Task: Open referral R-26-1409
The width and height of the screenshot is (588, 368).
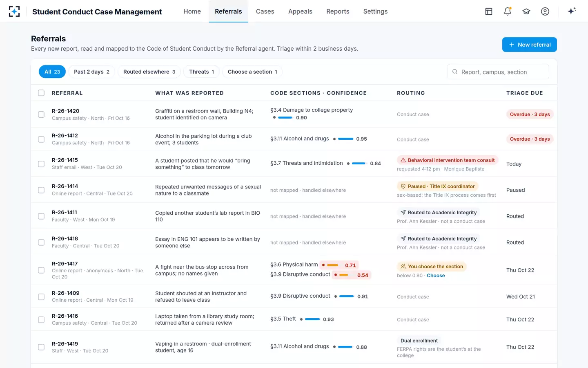Action: click(x=66, y=293)
